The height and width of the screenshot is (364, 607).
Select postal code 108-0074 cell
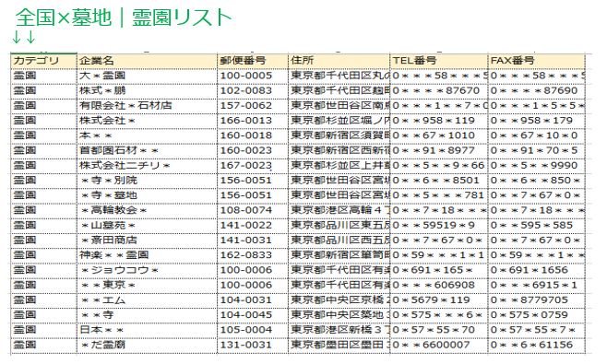[x=253, y=210]
